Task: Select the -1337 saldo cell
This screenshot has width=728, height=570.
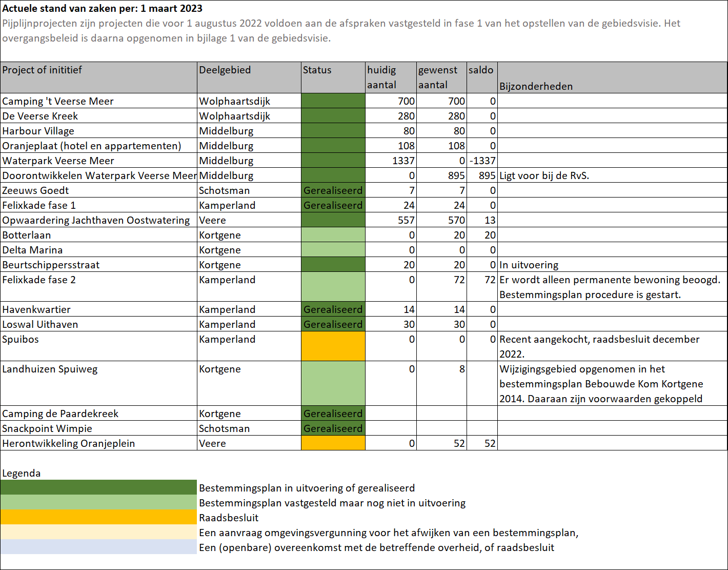Action: tap(482, 161)
